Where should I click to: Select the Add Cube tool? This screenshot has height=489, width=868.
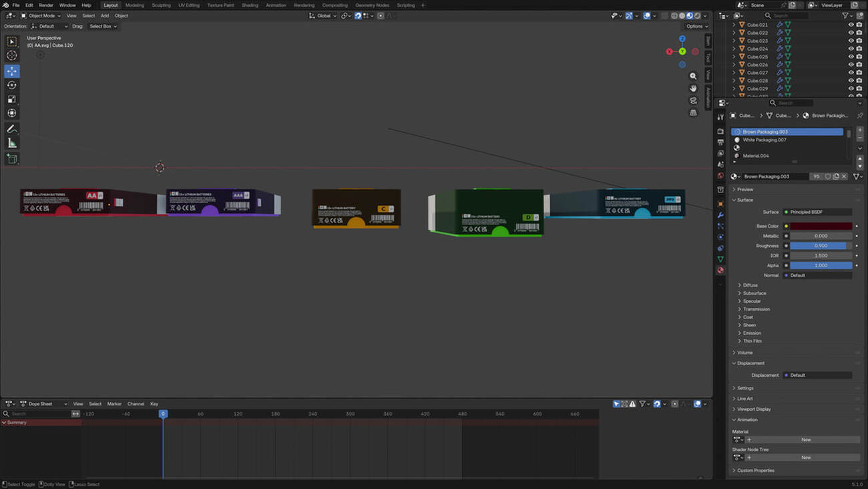[x=12, y=159]
